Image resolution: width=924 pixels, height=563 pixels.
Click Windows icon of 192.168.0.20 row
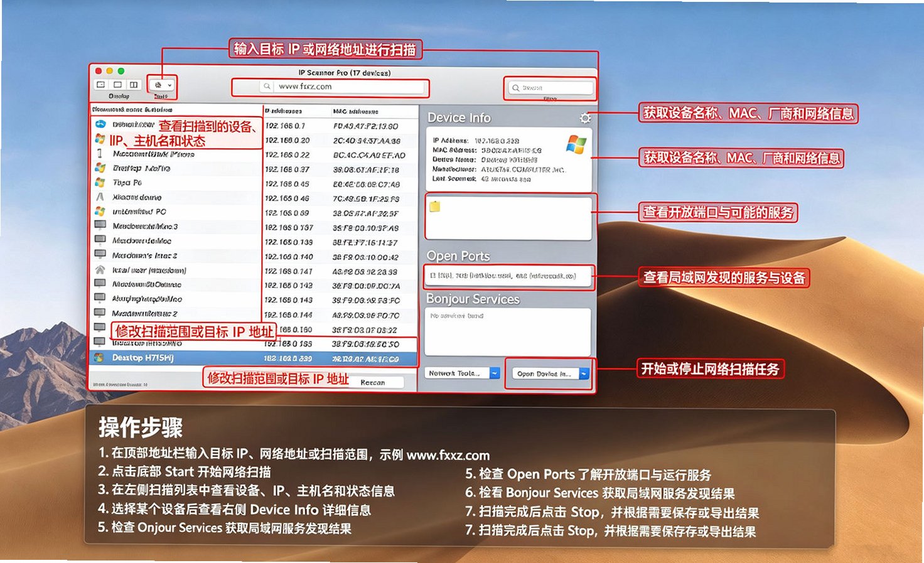(100, 139)
